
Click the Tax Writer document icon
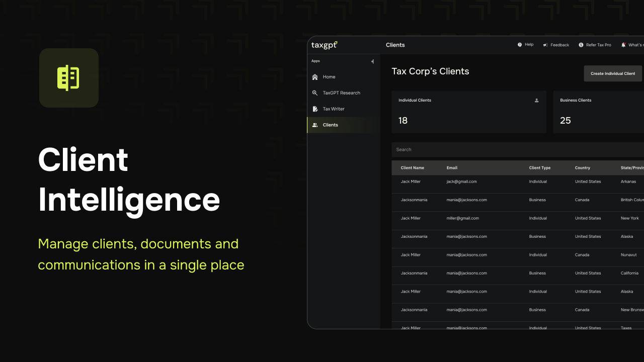click(x=315, y=109)
